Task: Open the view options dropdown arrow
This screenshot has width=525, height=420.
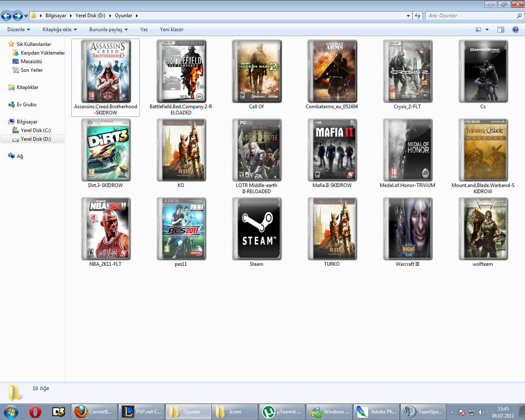Action: [487, 30]
